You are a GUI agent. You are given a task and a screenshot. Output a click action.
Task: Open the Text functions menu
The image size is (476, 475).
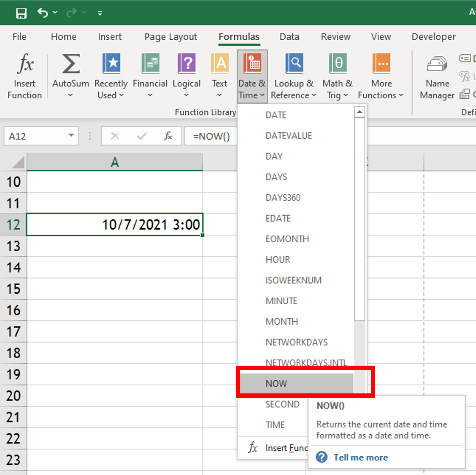pyautogui.click(x=220, y=76)
